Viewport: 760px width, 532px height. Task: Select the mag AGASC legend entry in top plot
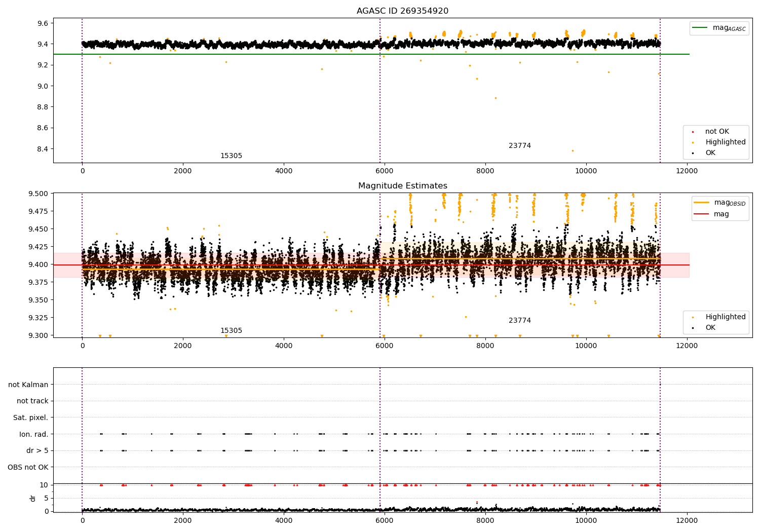click(719, 28)
